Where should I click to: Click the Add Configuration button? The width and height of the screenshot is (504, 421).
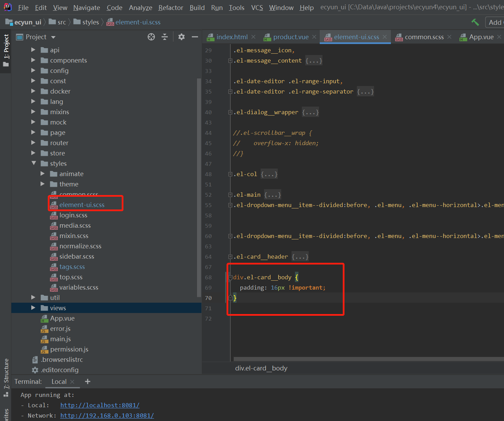[x=495, y=22]
